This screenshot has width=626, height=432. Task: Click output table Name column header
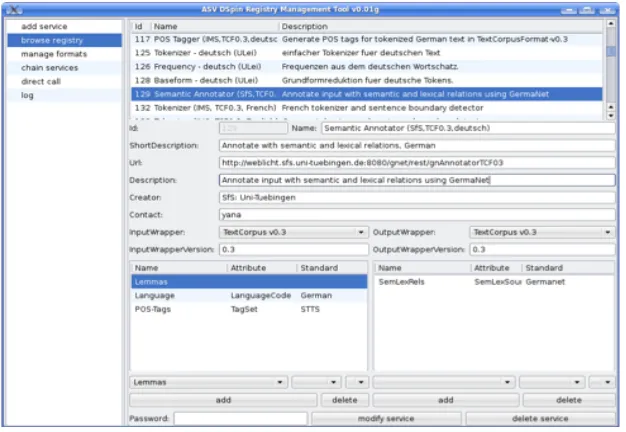click(x=423, y=268)
